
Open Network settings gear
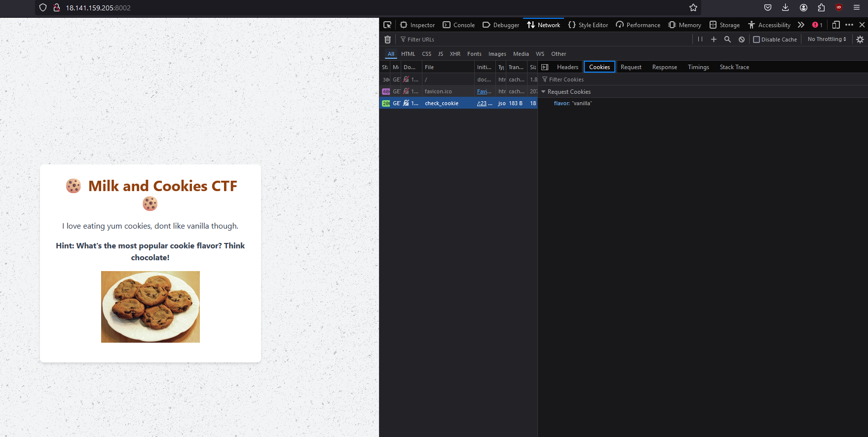(860, 40)
